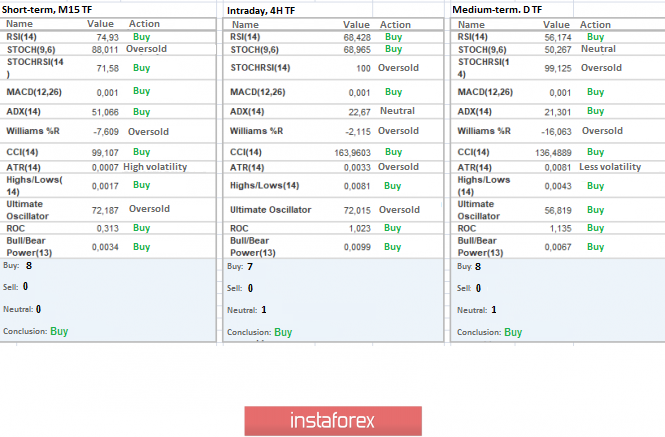Click the Value column header in 4H table
This screenshot has width=665, height=437.
pos(356,25)
